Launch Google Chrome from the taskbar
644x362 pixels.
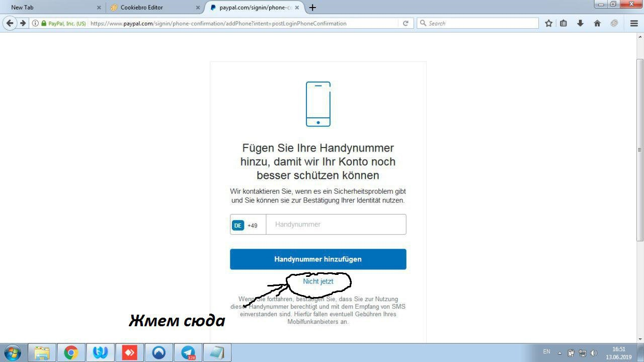(71, 352)
